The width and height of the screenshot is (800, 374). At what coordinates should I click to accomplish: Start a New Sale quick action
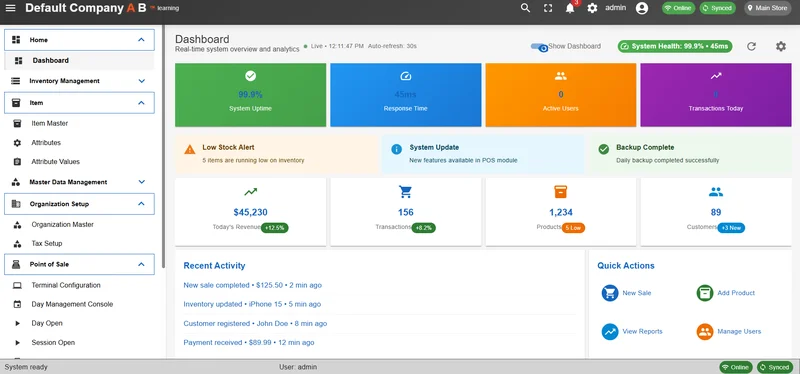click(627, 293)
